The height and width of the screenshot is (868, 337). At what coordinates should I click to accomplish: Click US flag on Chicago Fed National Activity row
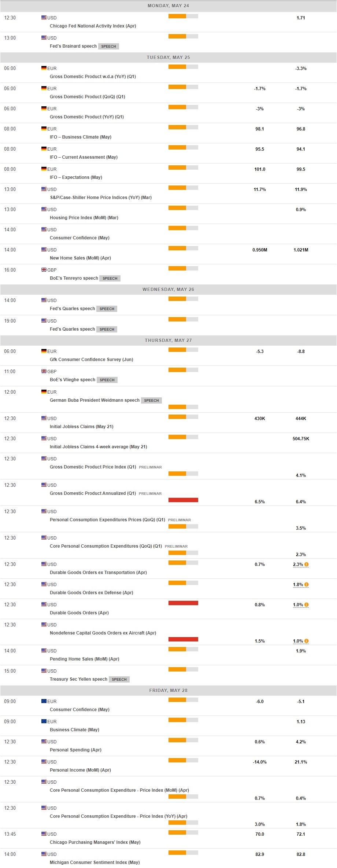pos(44,18)
